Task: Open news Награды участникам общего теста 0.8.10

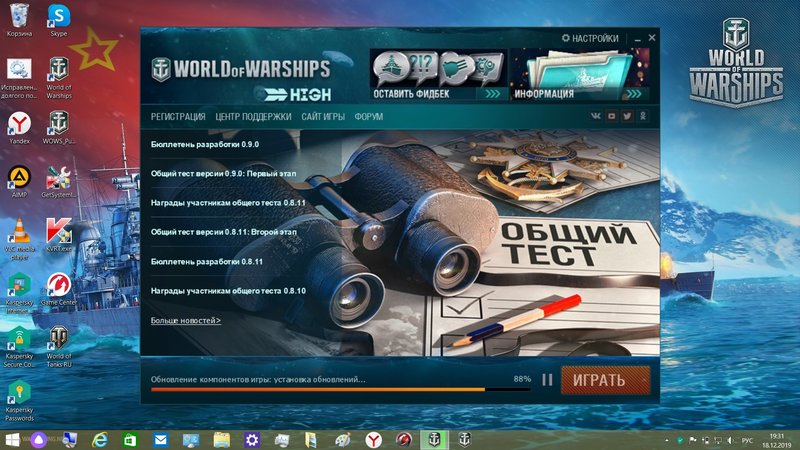Action: tap(228, 291)
